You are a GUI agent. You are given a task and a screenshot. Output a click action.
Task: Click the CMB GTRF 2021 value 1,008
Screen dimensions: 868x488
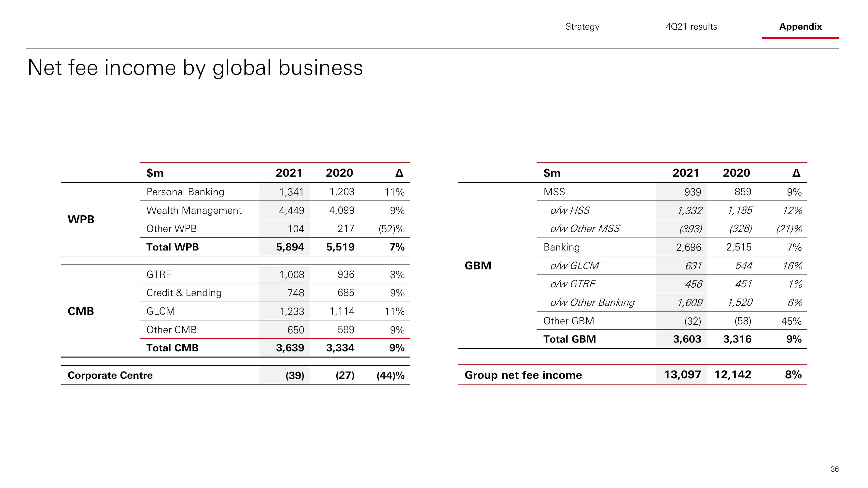(291, 275)
